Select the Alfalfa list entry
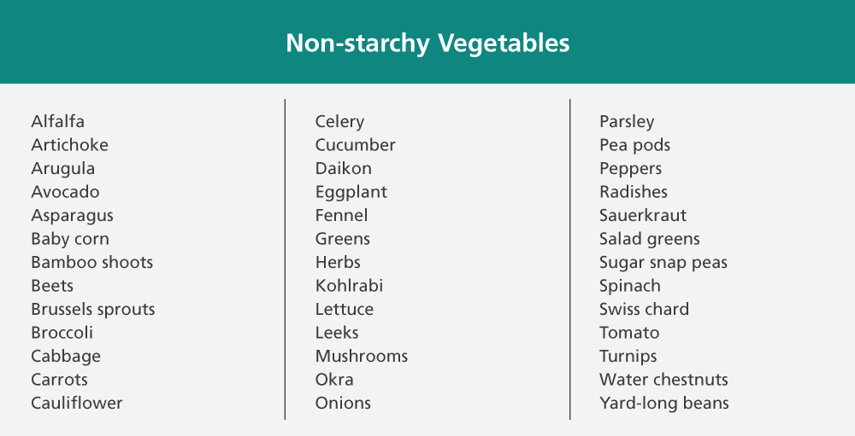 tap(58, 121)
